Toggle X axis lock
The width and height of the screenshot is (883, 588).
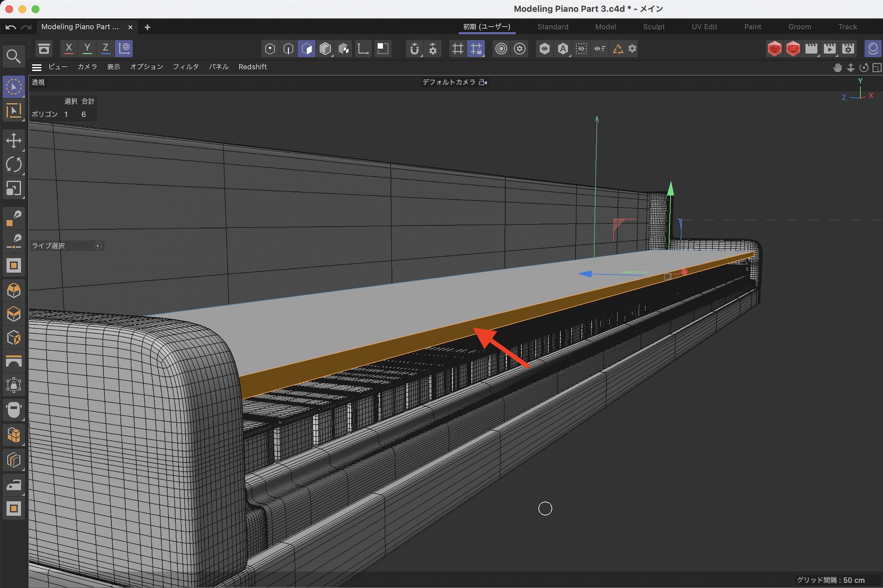click(68, 49)
